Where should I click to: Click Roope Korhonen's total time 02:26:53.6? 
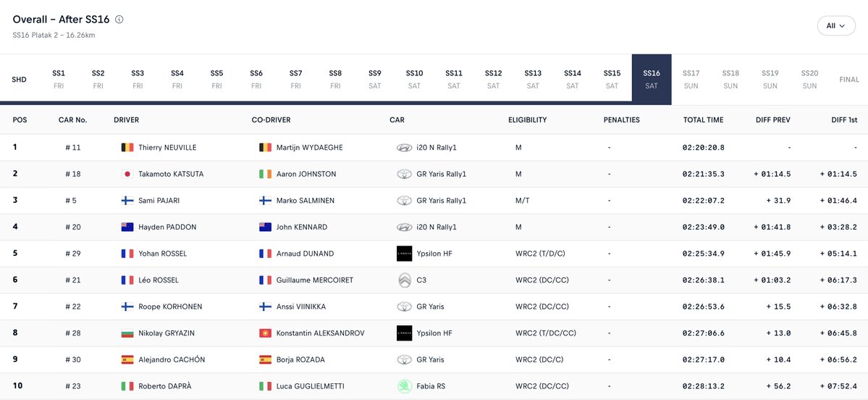pyautogui.click(x=703, y=307)
